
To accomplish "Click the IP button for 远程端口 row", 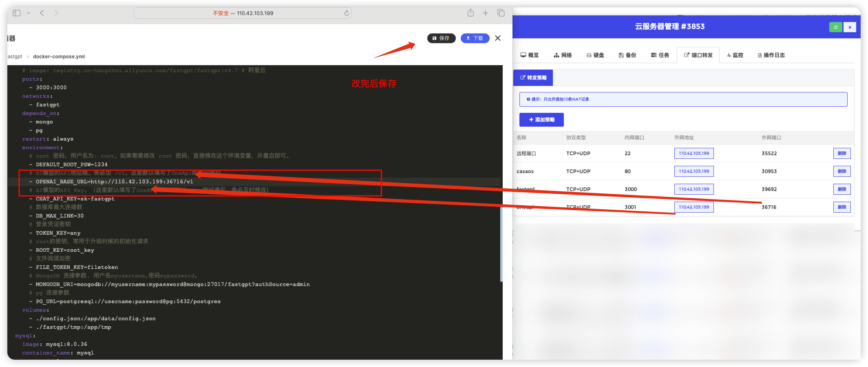I will [694, 154].
